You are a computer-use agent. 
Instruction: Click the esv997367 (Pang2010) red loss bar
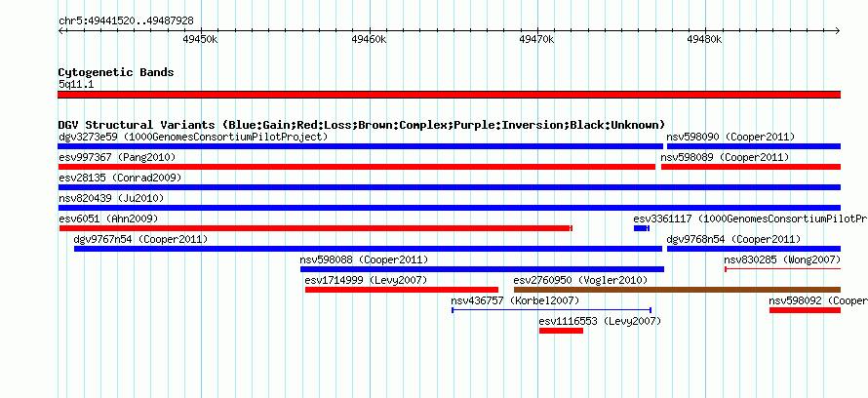click(x=357, y=167)
